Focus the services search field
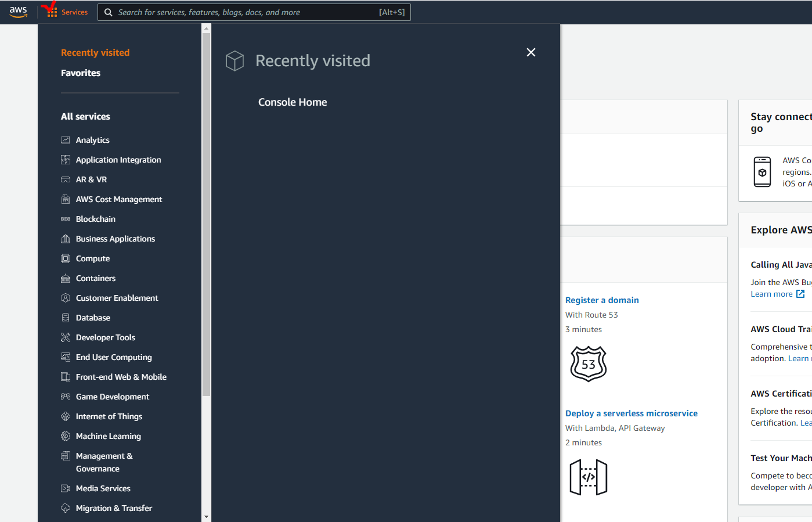This screenshot has width=812, height=522. (x=254, y=12)
